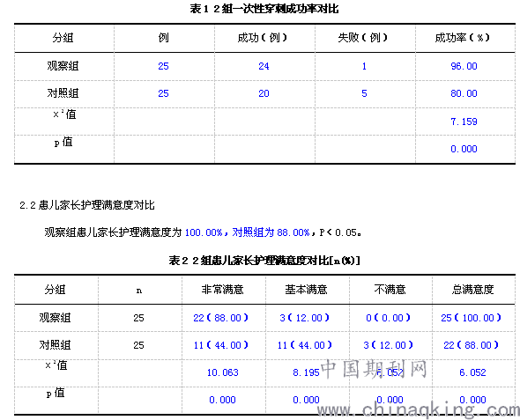This screenshot has height=420, width=520.
Task: Select the chi-square value 8.195
Action: tap(306, 372)
